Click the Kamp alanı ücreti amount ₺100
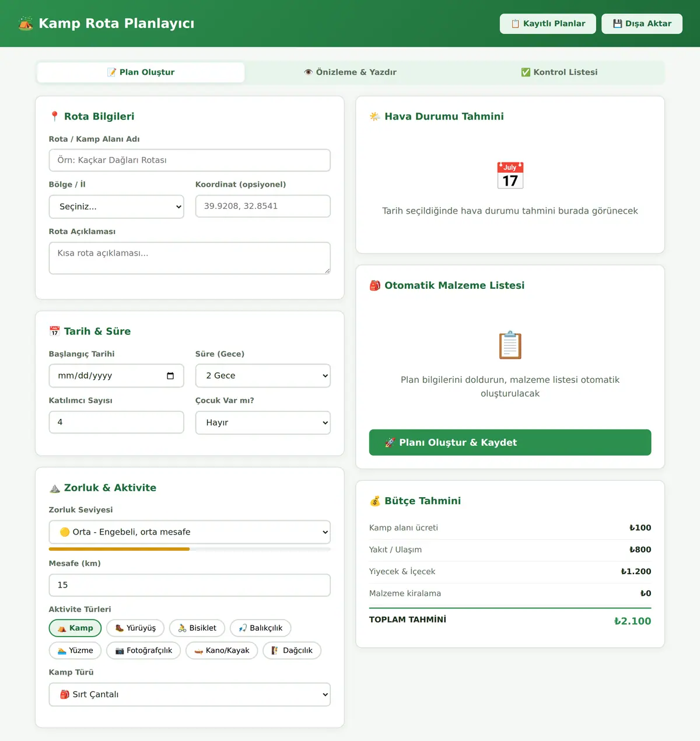This screenshot has width=700, height=741. 640,528
